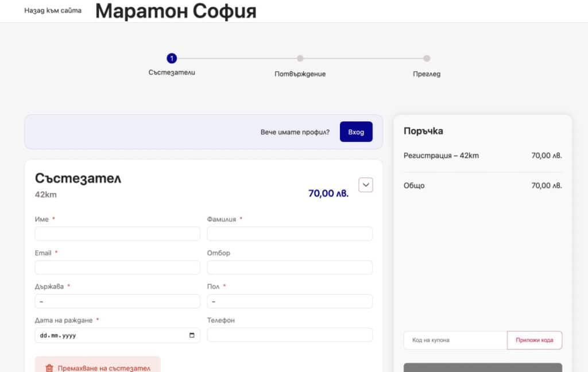Click the trash icon for removing competitor
Viewport: 588px width, 372px height.
[49, 368]
